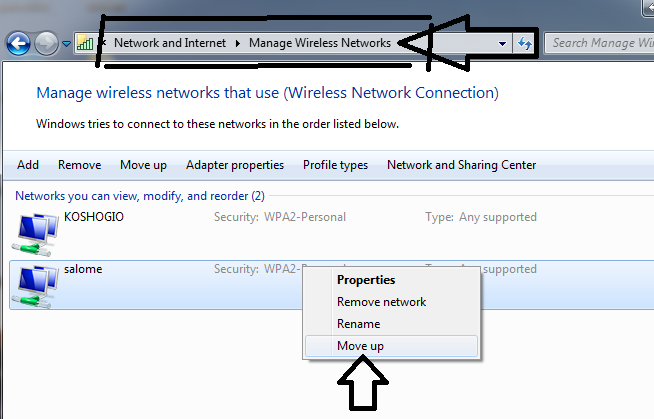The height and width of the screenshot is (419, 654).
Task: Click the Forward navigation button
Action: click(47, 43)
